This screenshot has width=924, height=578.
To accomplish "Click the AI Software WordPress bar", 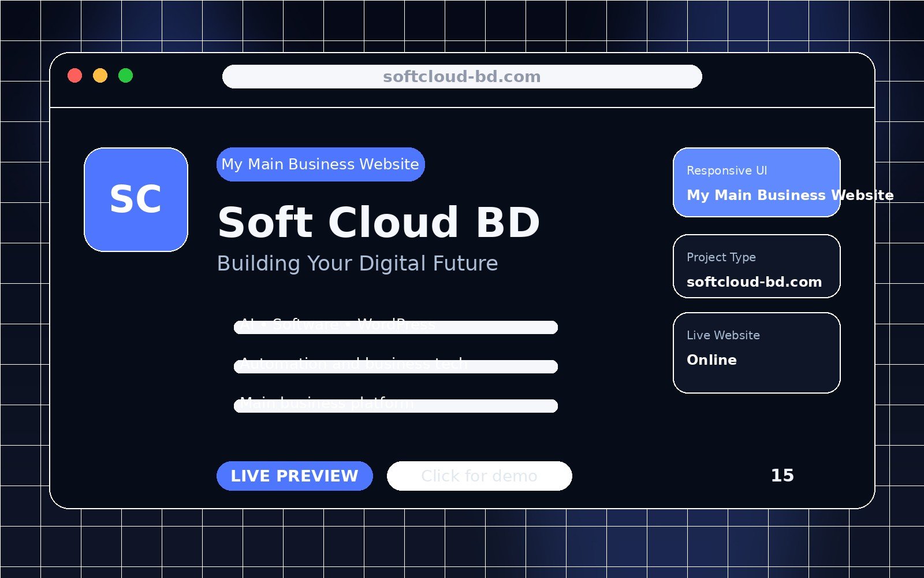I will point(396,327).
